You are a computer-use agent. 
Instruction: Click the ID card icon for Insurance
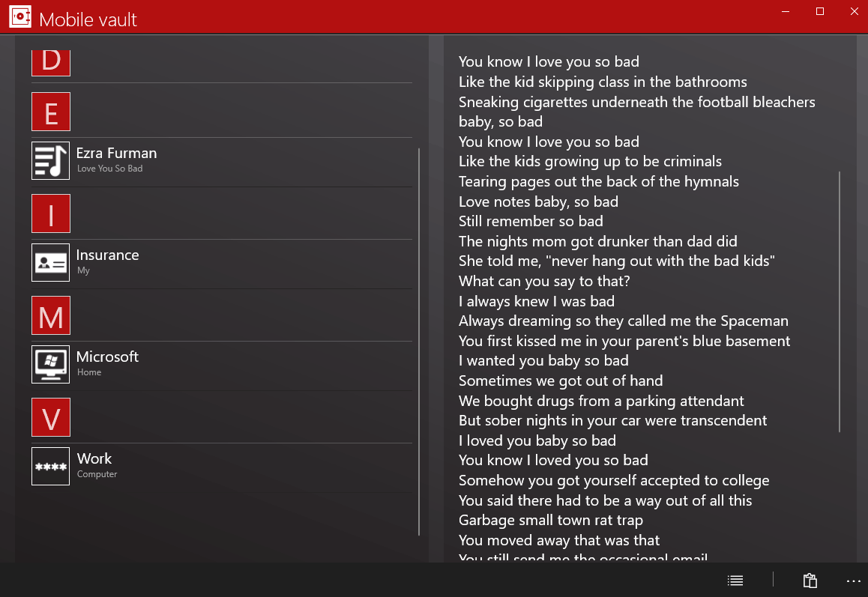pos(51,263)
